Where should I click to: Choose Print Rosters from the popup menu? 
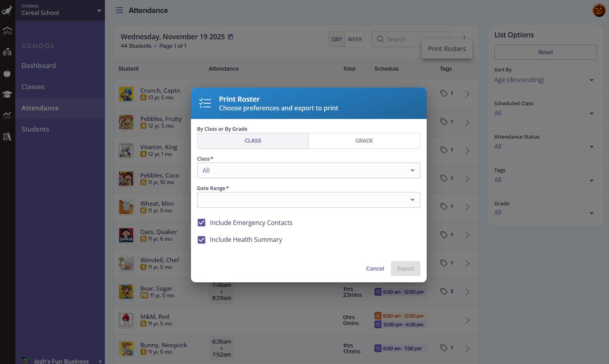point(447,49)
